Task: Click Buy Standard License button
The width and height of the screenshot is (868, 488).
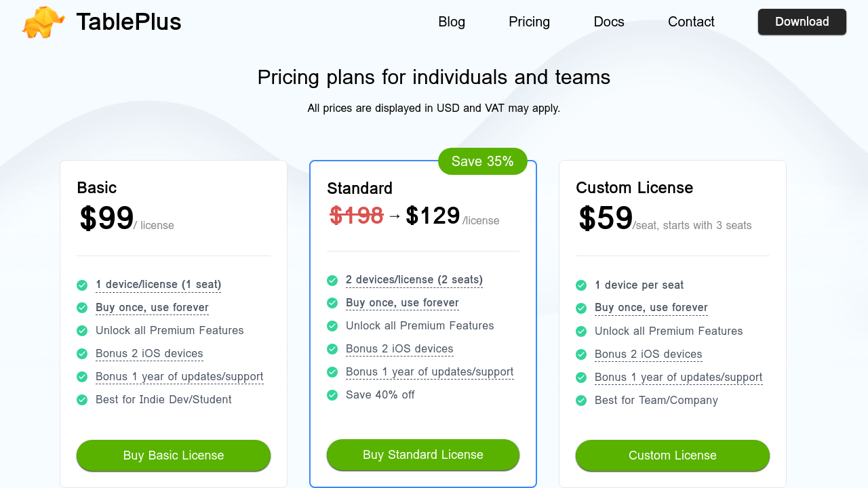Action: (x=423, y=455)
